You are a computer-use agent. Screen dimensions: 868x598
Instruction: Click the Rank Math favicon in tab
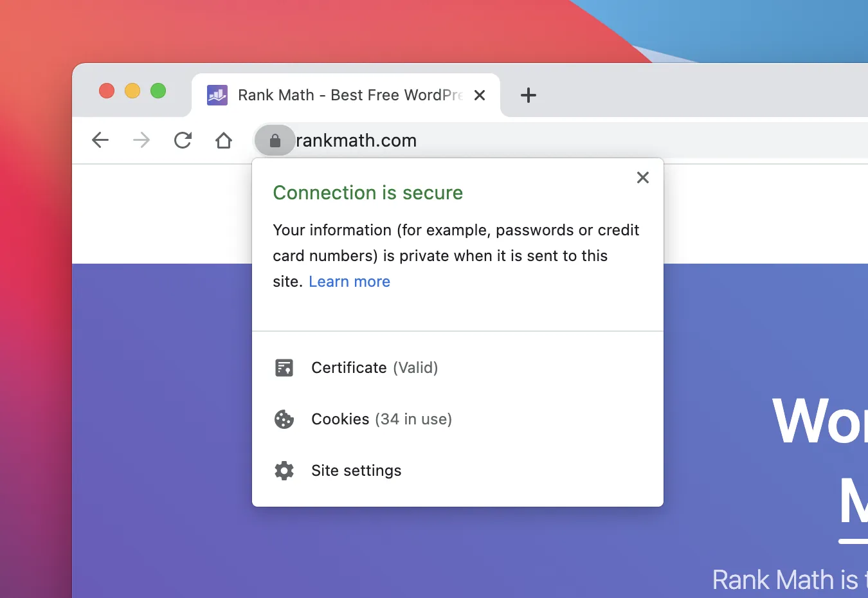(x=217, y=95)
